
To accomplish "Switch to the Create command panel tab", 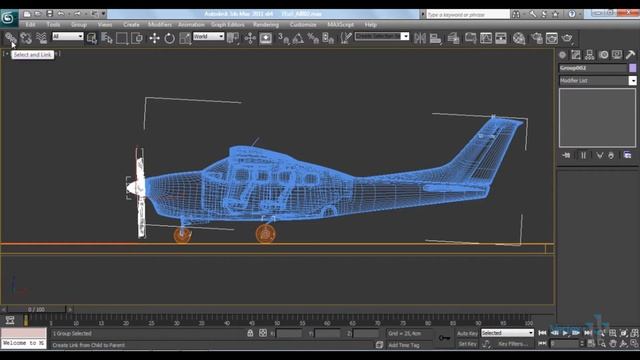I will [562, 55].
